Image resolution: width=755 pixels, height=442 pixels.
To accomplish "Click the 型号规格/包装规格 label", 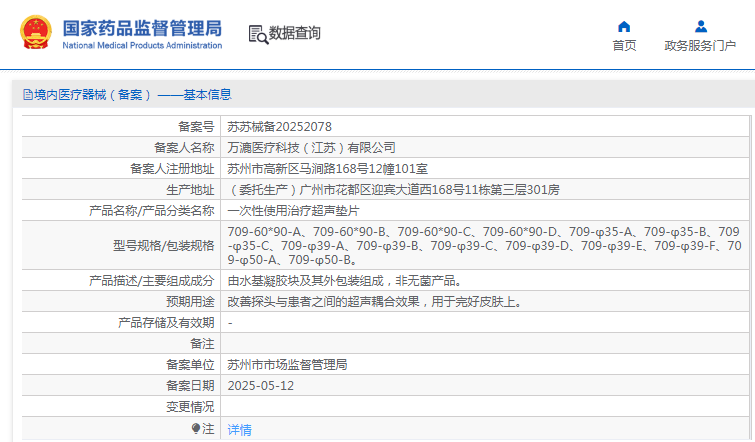I will pyautogui.click(x=164, y=246).
